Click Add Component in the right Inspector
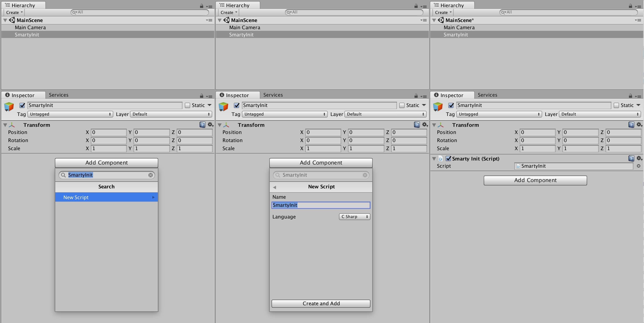The height and width of the screenshot is (323, 644). click(535, 180)
